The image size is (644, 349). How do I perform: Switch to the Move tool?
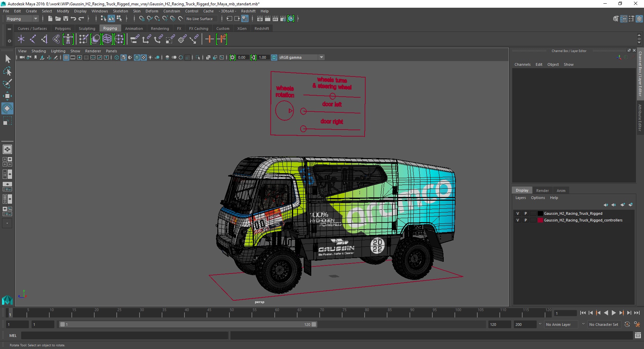7,96
